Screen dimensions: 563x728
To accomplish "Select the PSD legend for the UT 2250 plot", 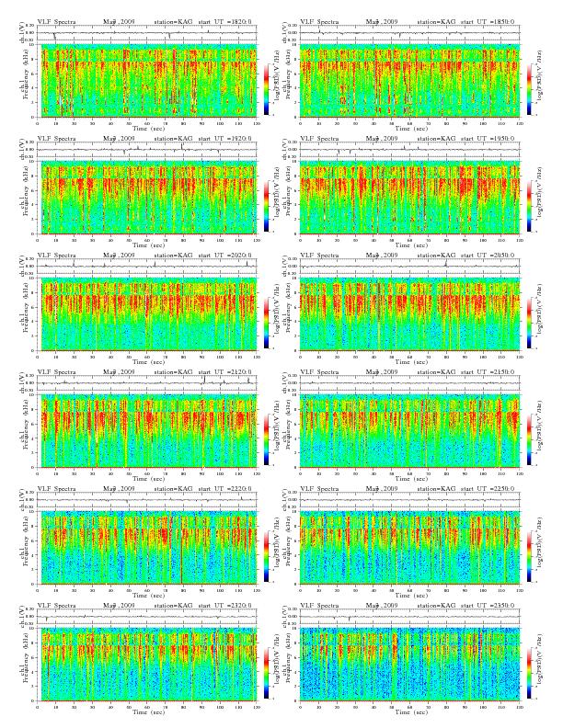I will (529, 556).
